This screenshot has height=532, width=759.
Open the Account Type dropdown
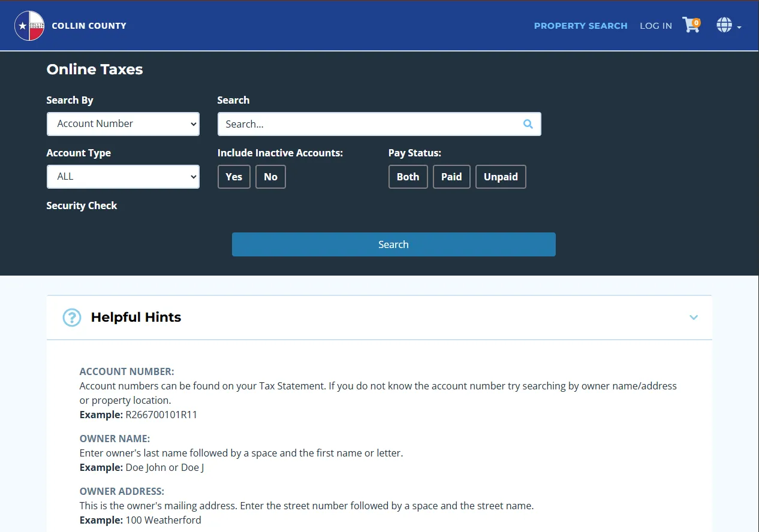123,177
